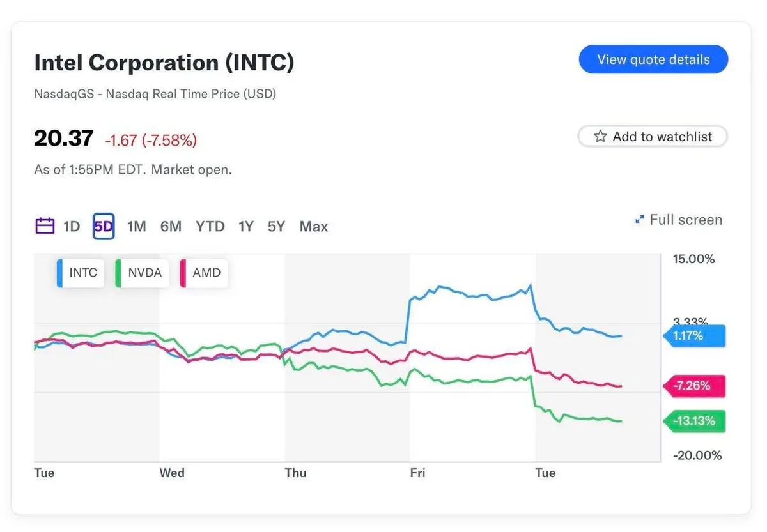Choose the 5Y chart range

tap(276, 226)
